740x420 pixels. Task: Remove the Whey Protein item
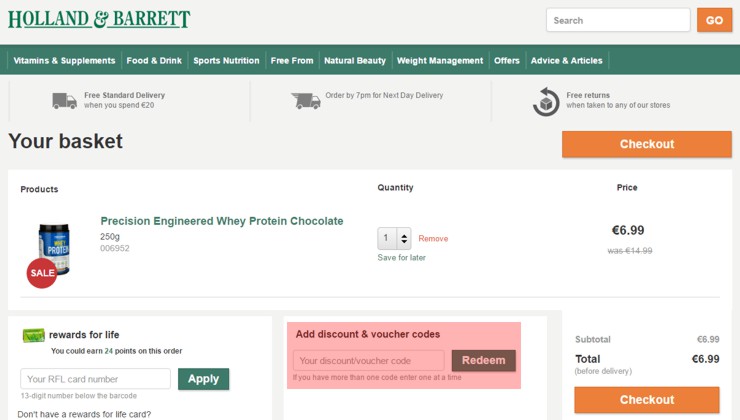(x=433, y=239)
